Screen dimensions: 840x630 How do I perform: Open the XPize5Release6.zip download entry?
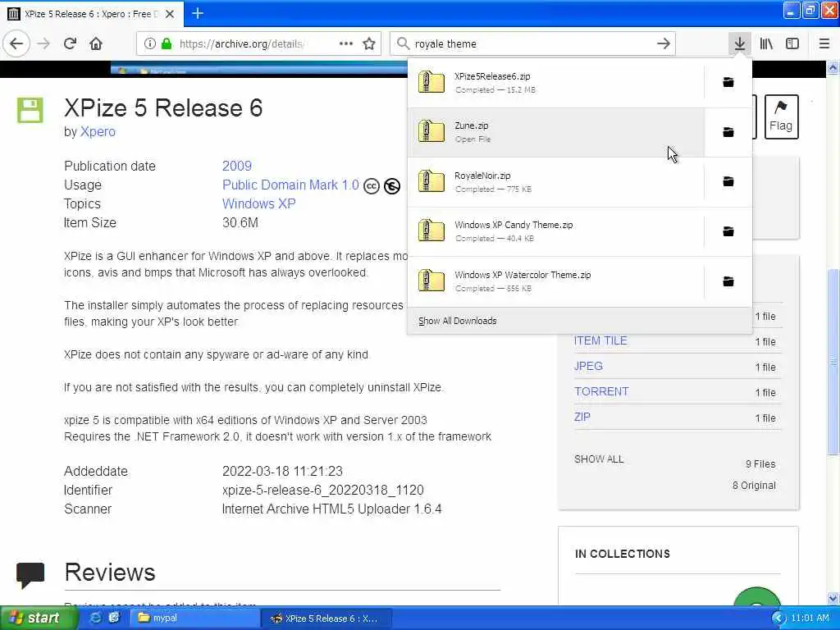(556, 83)
